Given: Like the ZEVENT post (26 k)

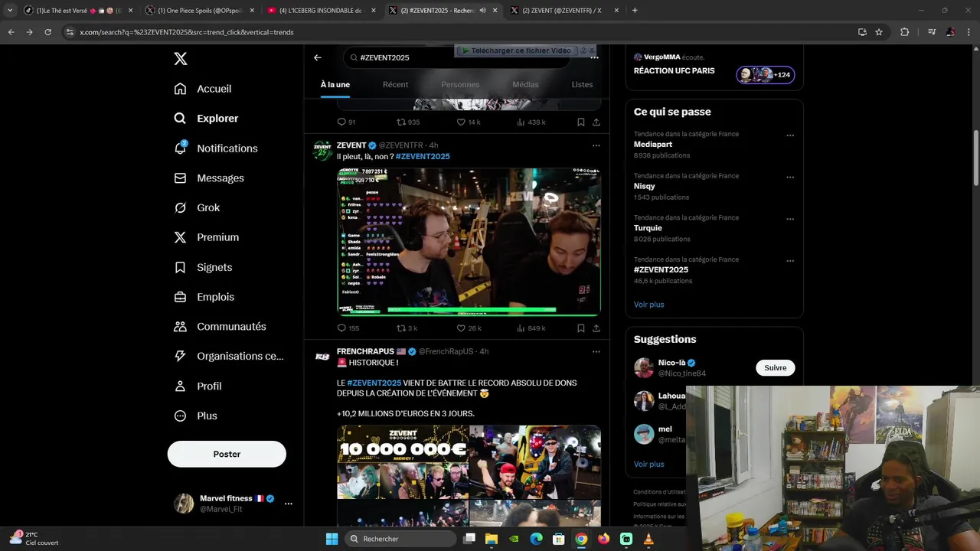Looking at the screenshot, I should [x=469, y=328].
